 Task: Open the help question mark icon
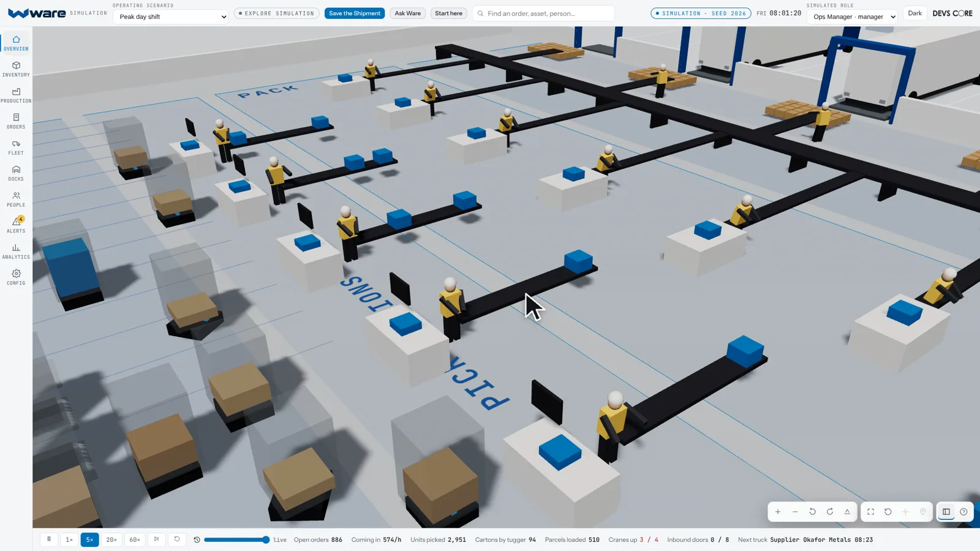point(963,512)
